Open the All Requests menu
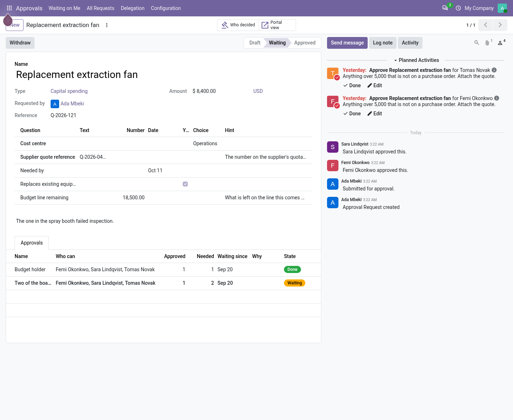The image size is (513, 420). click(x=100, y=8)
